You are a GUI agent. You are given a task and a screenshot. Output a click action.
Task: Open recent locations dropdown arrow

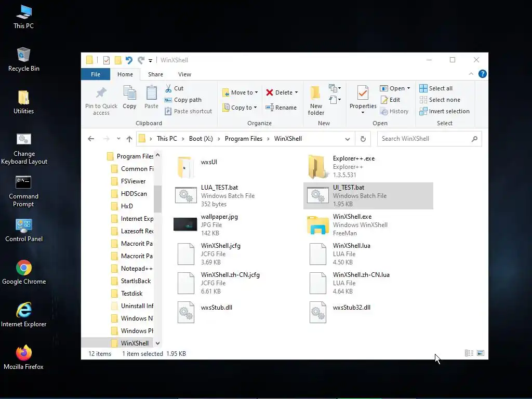pyautogui.click(x=118, y=139)
